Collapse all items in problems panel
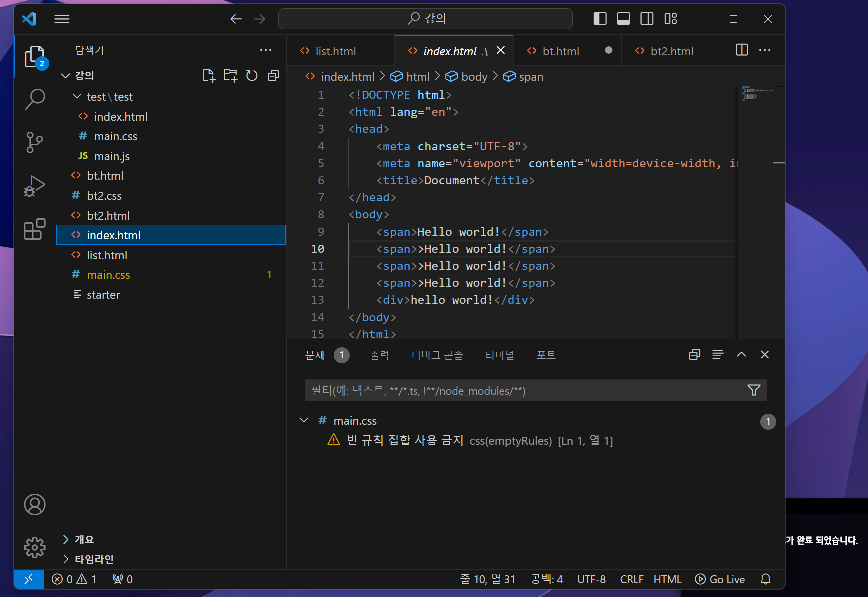The height and width of the screenshot is (597, 868). (695, 355)
